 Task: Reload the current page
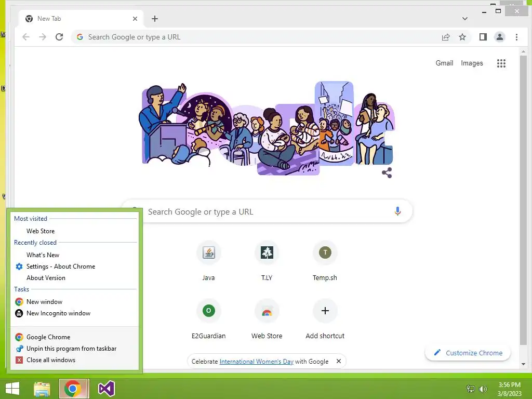[59, 37]
